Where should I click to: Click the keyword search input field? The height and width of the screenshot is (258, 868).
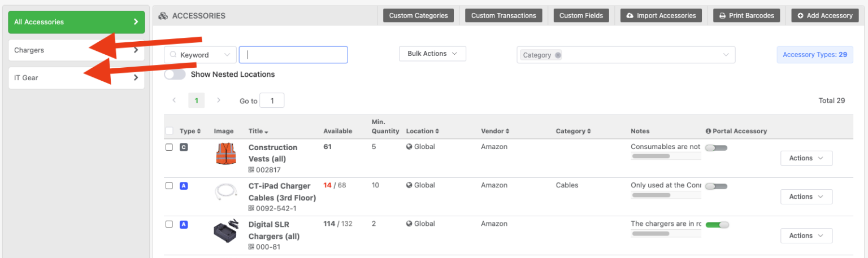point(293,55)
